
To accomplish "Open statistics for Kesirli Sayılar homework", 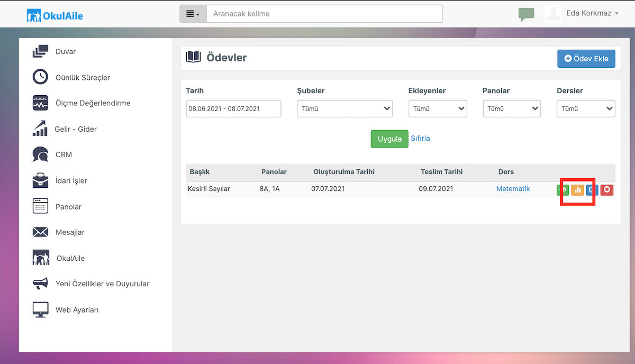I will [578, 189].
